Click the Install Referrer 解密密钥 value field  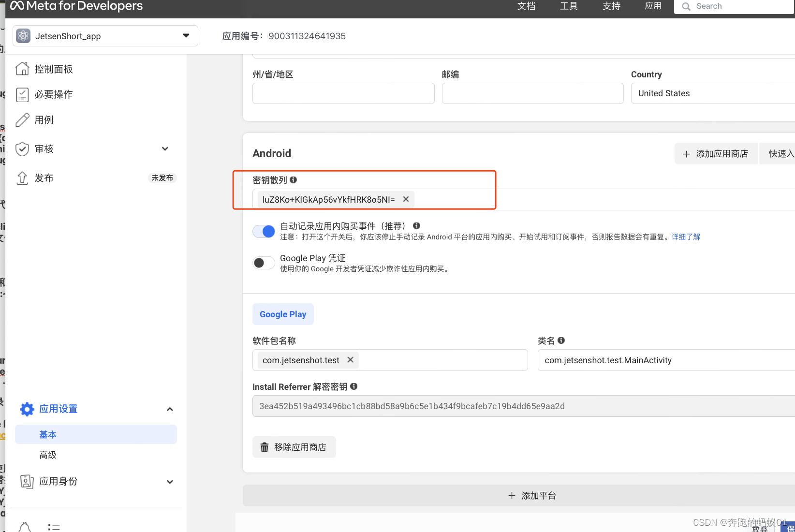tap(524, 406)
